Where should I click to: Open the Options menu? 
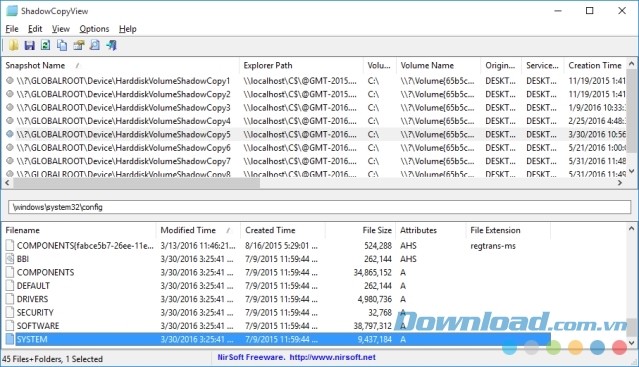point(94,29)
